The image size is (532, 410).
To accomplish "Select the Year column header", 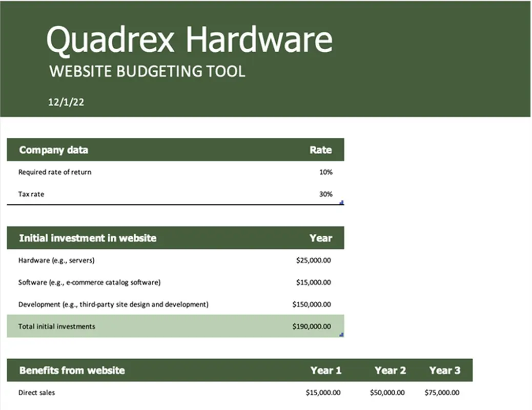I will pos(321,238).
